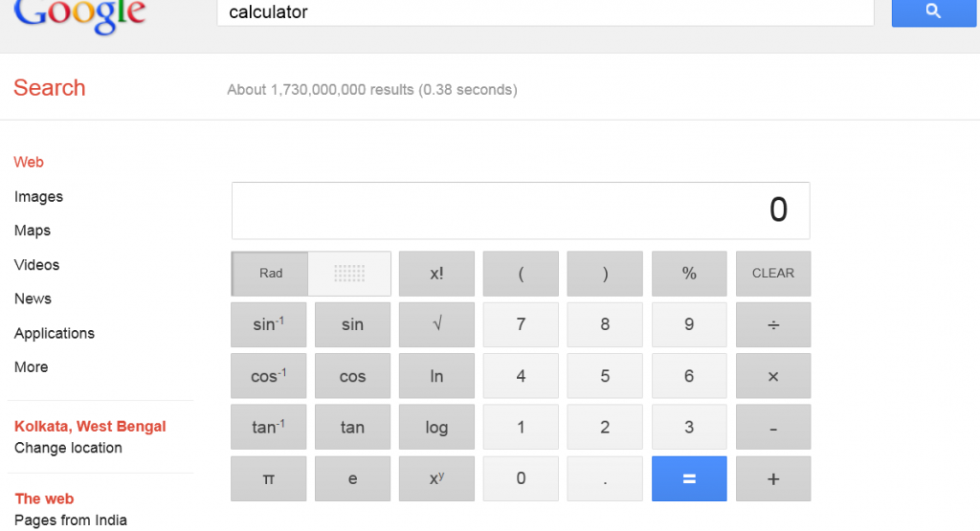Click the x to the power y key
Viewport: 980px width, 531px height.
pyautogui.click(x=436, y=478)
